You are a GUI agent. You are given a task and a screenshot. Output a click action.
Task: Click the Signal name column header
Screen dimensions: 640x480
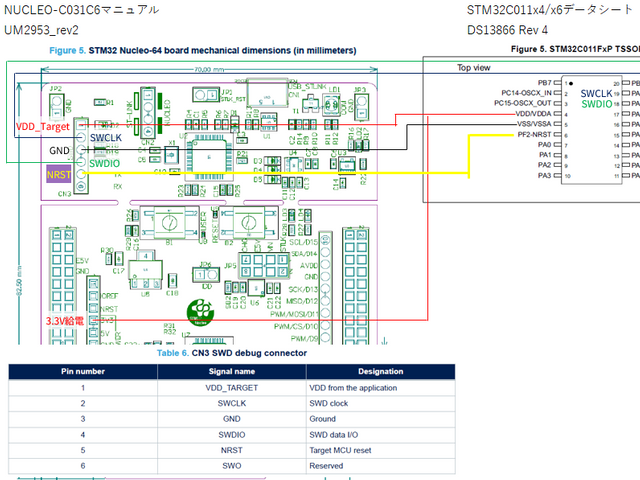(x=231, y=371)
